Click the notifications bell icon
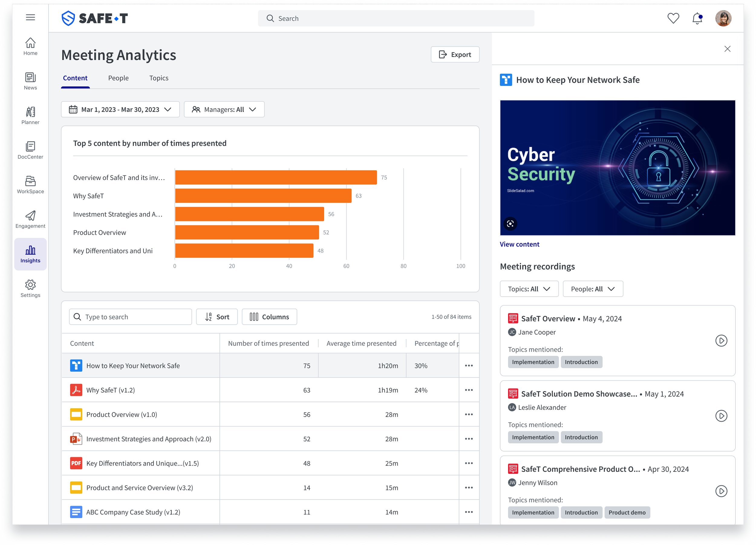Viewport: 756px width, 545px height. [x=697, y=18]
